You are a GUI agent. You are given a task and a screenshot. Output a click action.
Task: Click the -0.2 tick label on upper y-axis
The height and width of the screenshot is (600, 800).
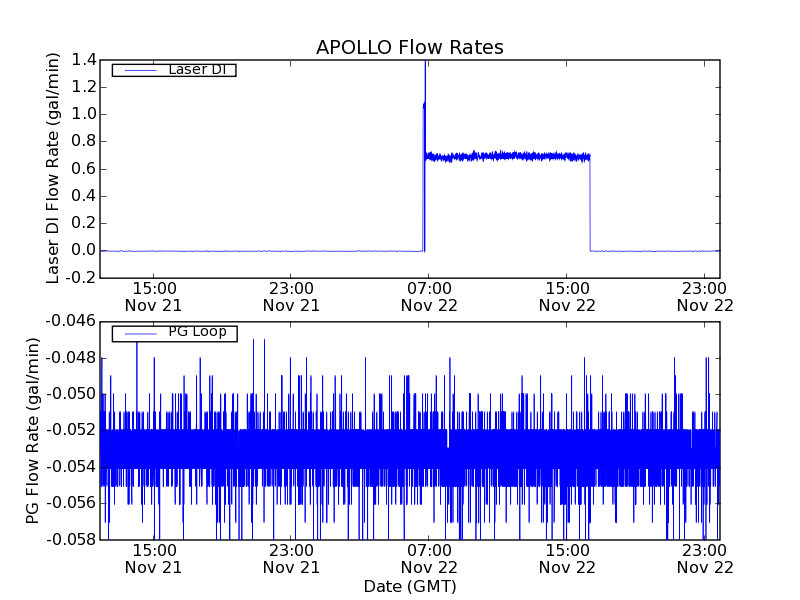click(x=81, y=277)
